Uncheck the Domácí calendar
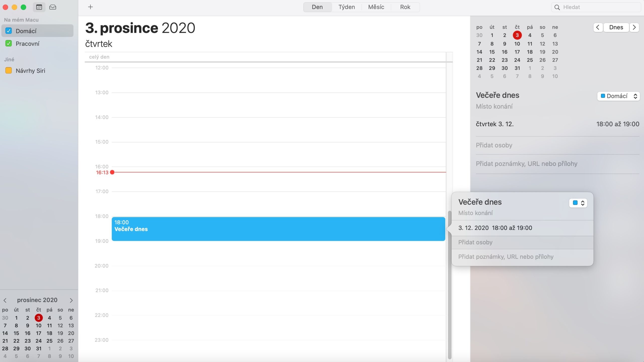Image resolution: width=644 pixels, height=362 pixels. [9, 30]
